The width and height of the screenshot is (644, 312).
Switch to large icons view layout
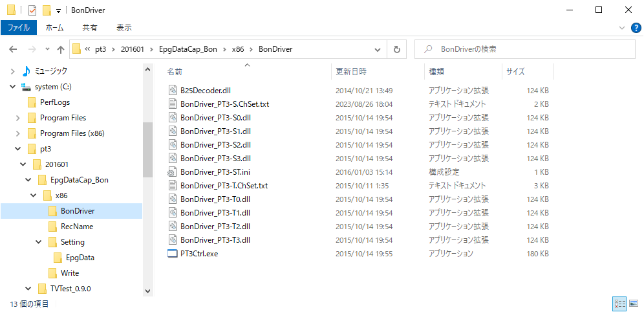pos(633,304)
